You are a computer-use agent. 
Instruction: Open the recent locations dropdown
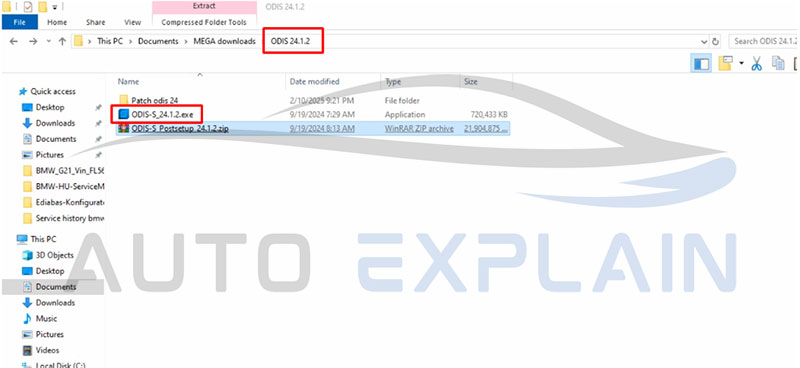[48, 41]
